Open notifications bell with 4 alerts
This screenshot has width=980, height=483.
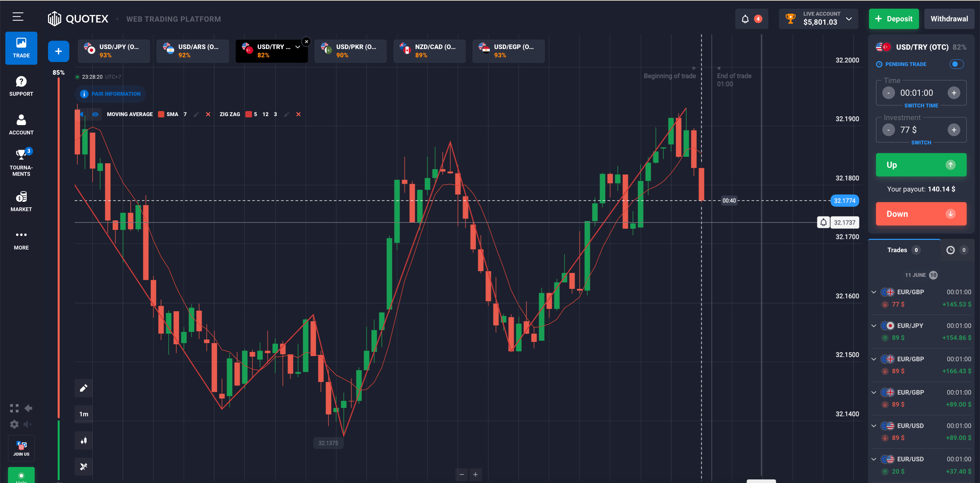(x=751, y=19)
